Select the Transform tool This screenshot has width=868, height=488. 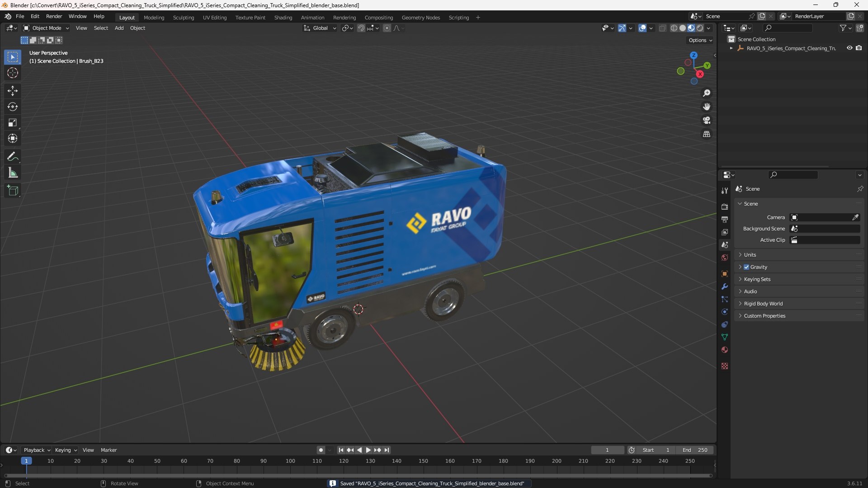click(x=13, y=138)
